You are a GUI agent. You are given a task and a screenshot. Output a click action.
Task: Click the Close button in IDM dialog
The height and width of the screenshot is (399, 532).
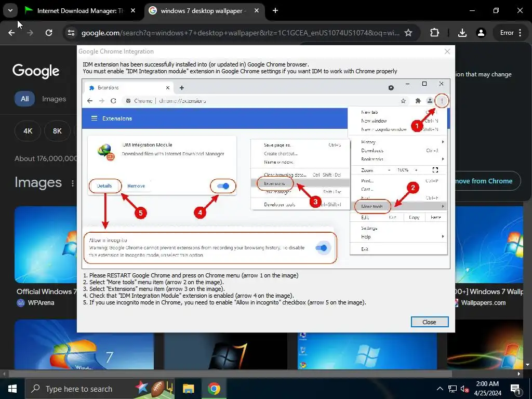point(430,322)
